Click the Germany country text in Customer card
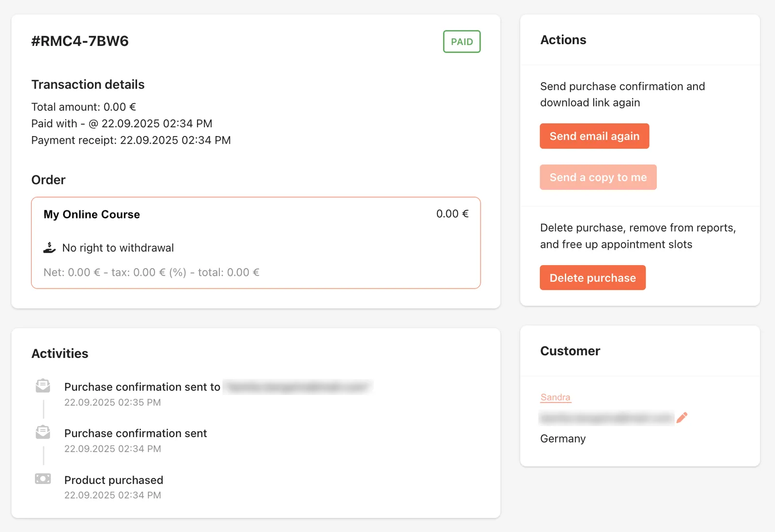The width and height of the screenshot is (775, 532). [563, 439]
